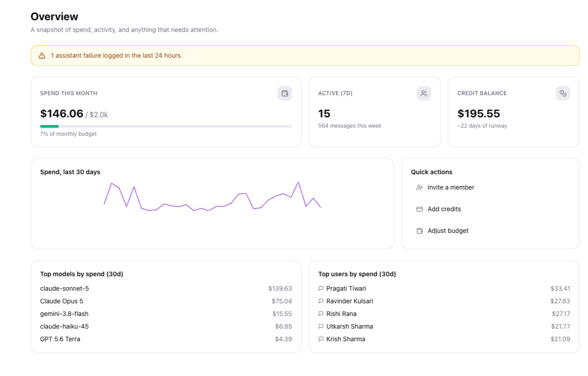Image resolution: width=588 pixels, height=376 pixels.
Task: Click the credit card icon beside Add credits
Action: [420, 209]
